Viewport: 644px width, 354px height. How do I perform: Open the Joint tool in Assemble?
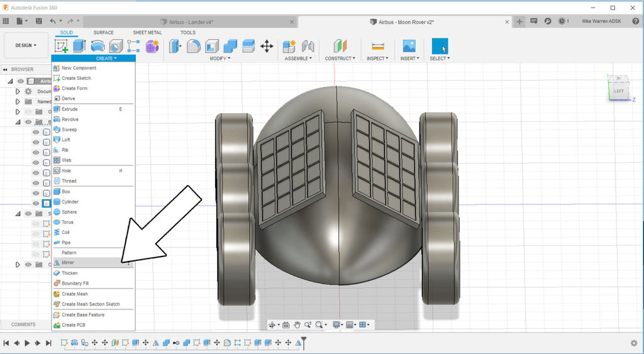click(x=308, y=46)
